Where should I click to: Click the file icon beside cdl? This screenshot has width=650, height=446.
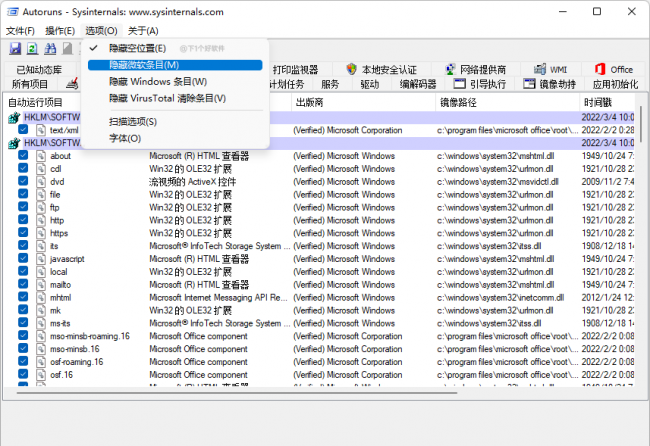click(x=41, y=169)
